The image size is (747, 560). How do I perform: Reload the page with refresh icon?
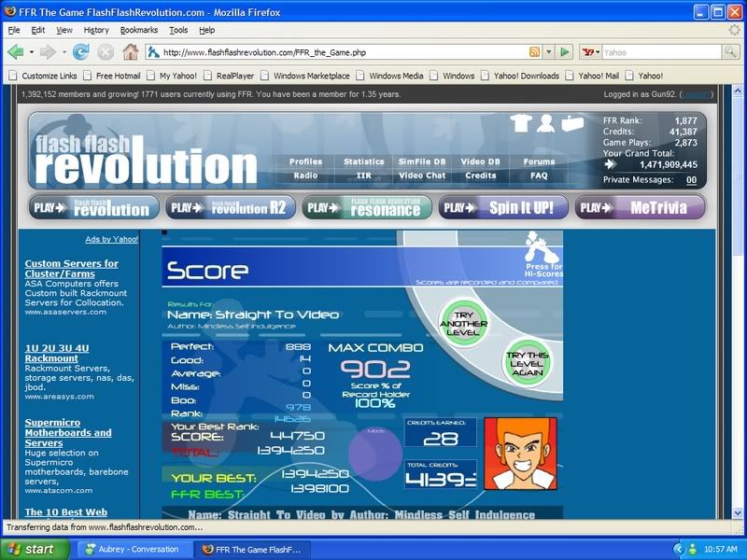[81, 52]
